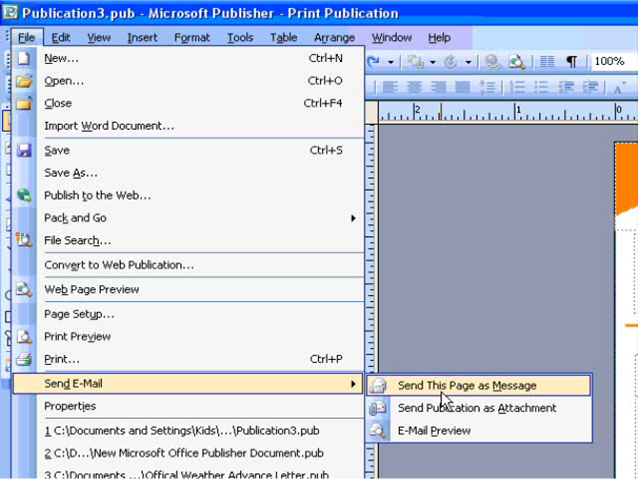Toggle Center alignment formatting
Screen dimensions: 638x479
(414, 87)
